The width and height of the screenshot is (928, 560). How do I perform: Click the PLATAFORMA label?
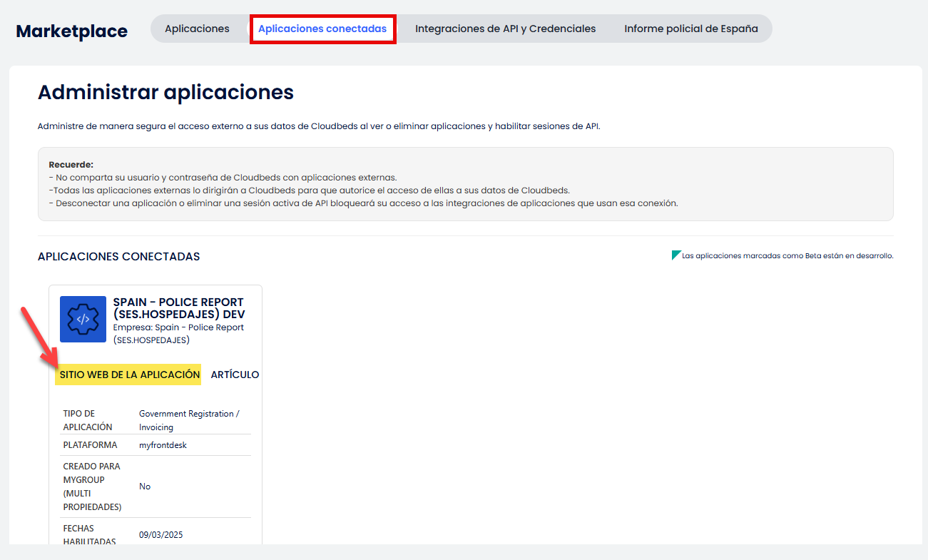(90, 445)
